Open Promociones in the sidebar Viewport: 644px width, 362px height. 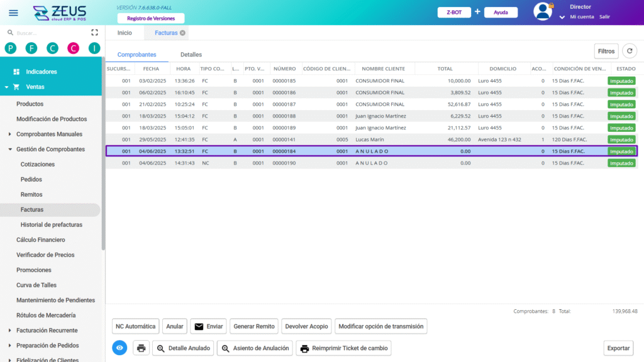[x=34, y=270]
